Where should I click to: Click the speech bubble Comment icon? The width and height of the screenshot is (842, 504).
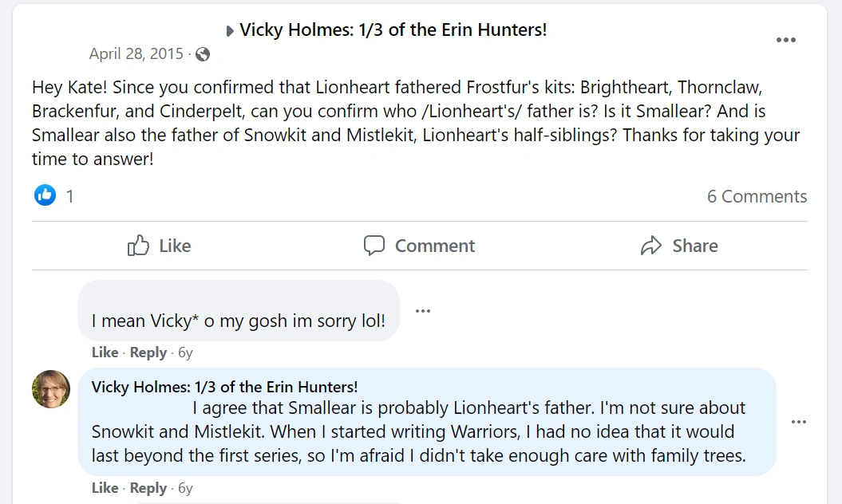tap(374, 246)
